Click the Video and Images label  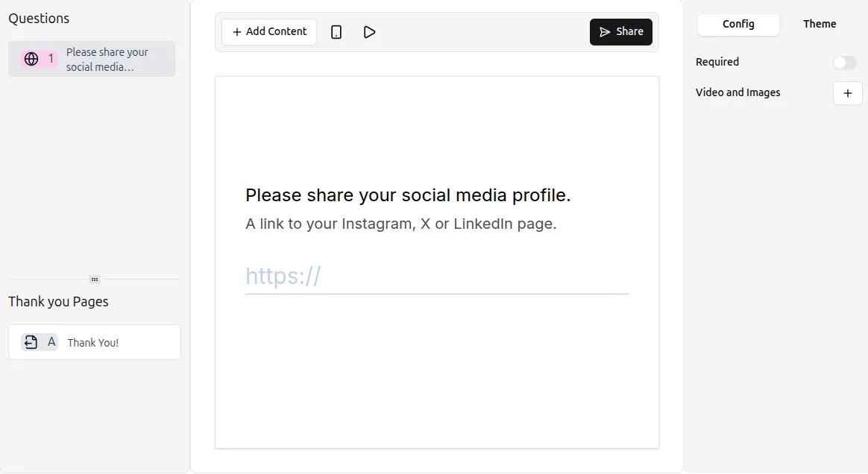pyautogui.click(x=738, y=92)
